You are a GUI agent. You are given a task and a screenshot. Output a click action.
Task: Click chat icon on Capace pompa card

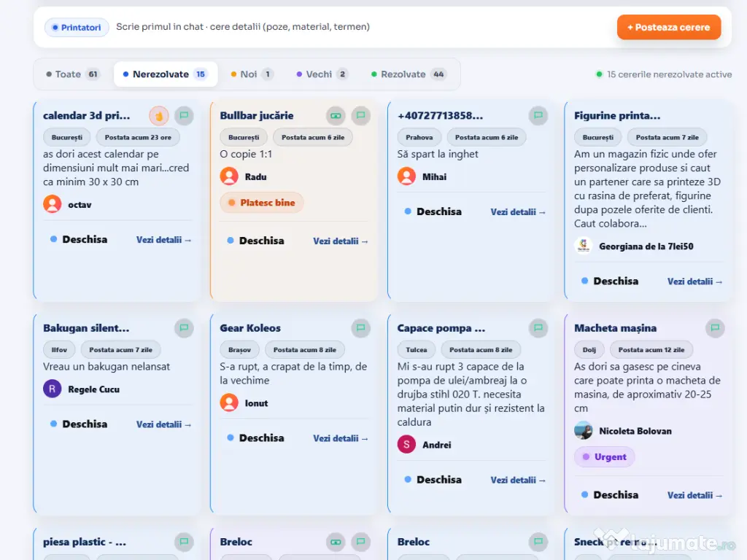pyautogui.click(x=538, y=328)
